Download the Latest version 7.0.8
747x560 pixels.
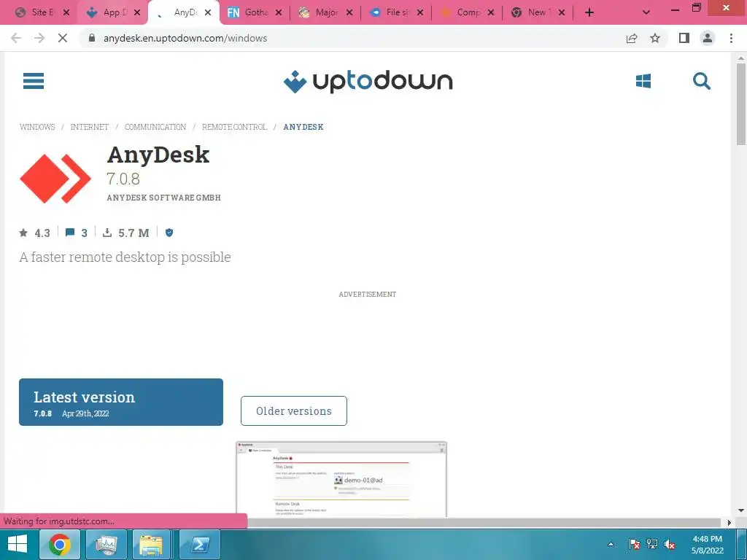(x=121, y=402)
